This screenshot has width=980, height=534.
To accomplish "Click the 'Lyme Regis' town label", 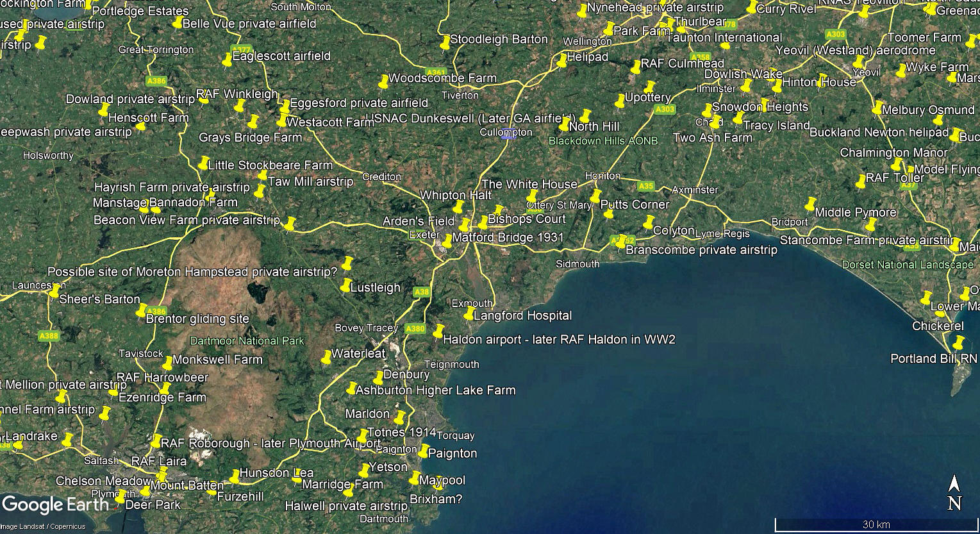I will tap(722, 234).
